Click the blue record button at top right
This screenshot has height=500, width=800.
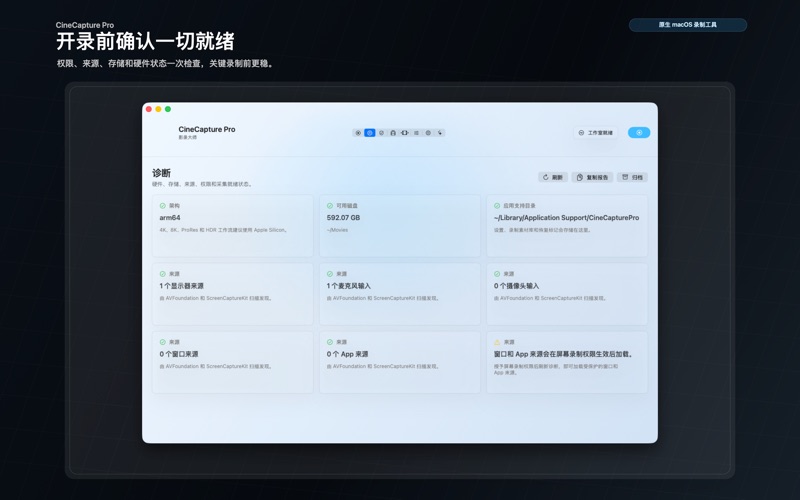(x=639, y=133)
